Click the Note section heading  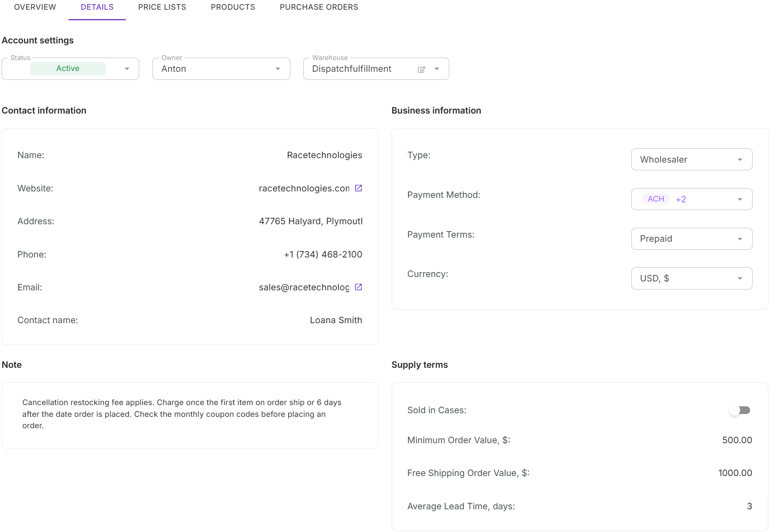click(x=12, y=365)
